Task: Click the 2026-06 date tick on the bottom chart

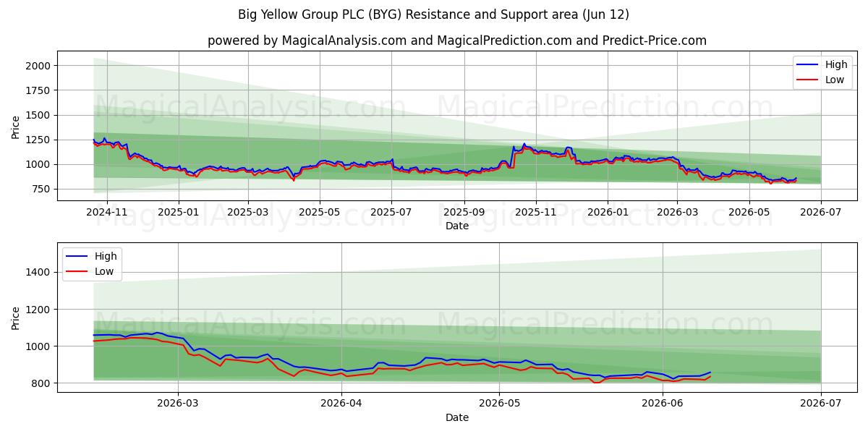Action: [663, 404]
